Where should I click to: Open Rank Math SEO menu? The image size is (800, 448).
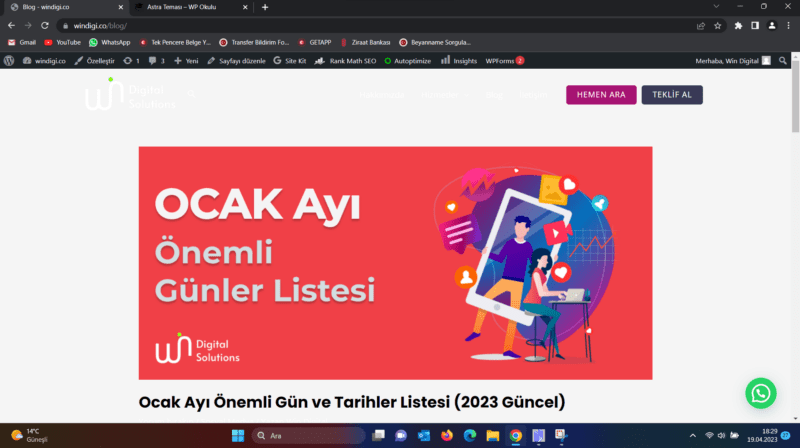[345, 61]
